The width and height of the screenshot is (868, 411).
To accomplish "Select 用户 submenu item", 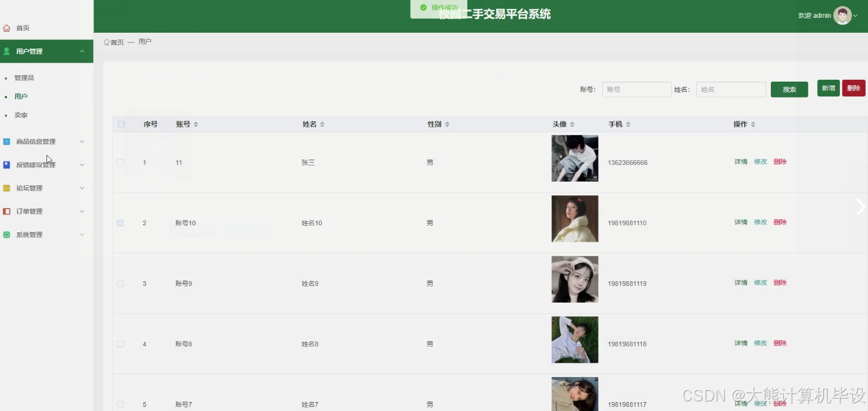I will tap(21, 96).
